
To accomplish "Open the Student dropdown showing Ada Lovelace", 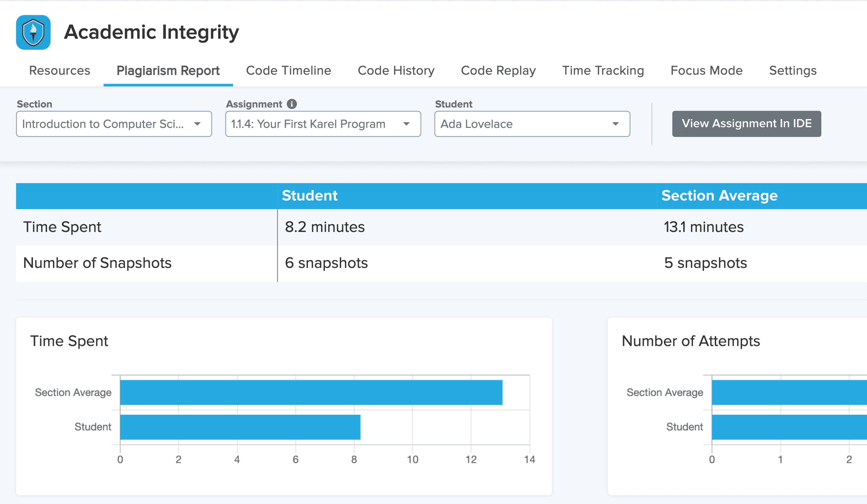I will (532, 124).
